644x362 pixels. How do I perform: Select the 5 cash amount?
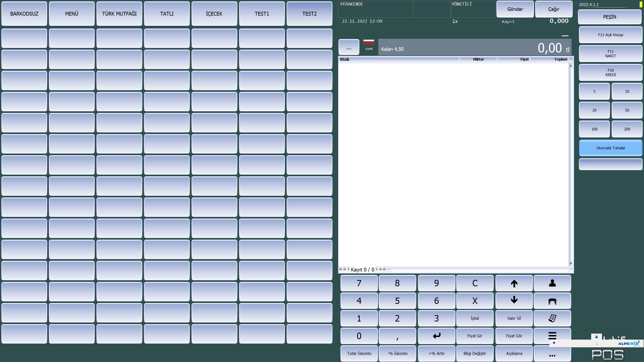594,92
